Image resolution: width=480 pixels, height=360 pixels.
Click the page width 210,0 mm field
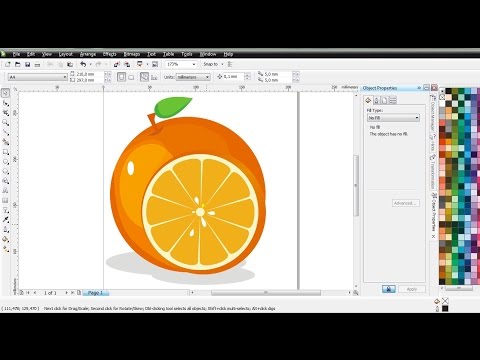pyautogui.click(x=90, y=74)
